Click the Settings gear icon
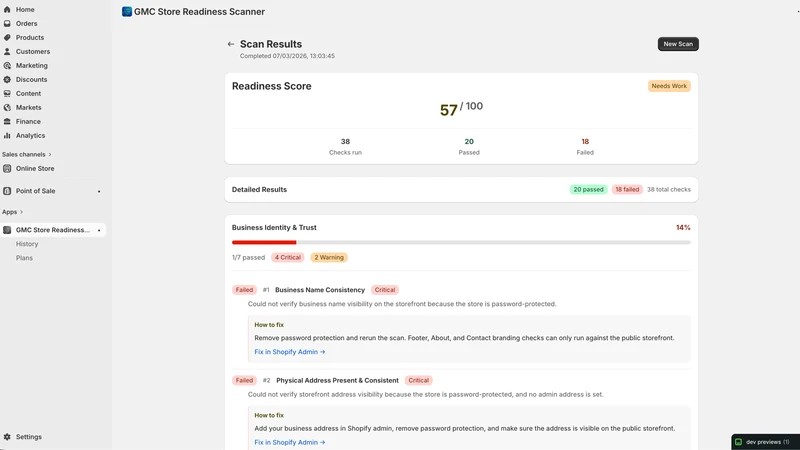Viewport: 800px width, 450px height. click(x=7, y=437)
